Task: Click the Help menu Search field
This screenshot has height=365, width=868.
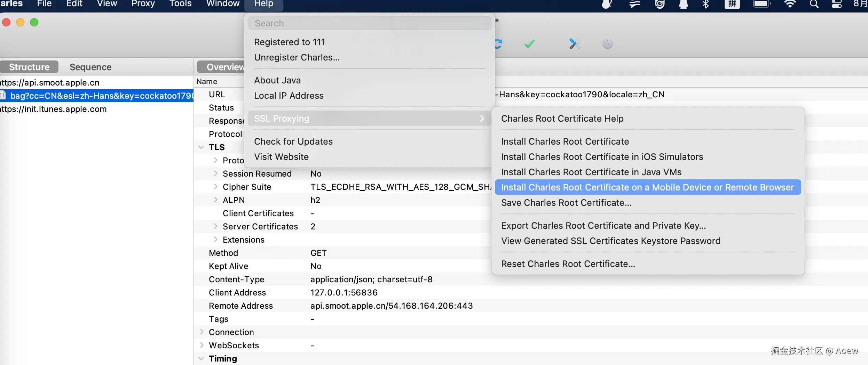Action: point(369,23)
